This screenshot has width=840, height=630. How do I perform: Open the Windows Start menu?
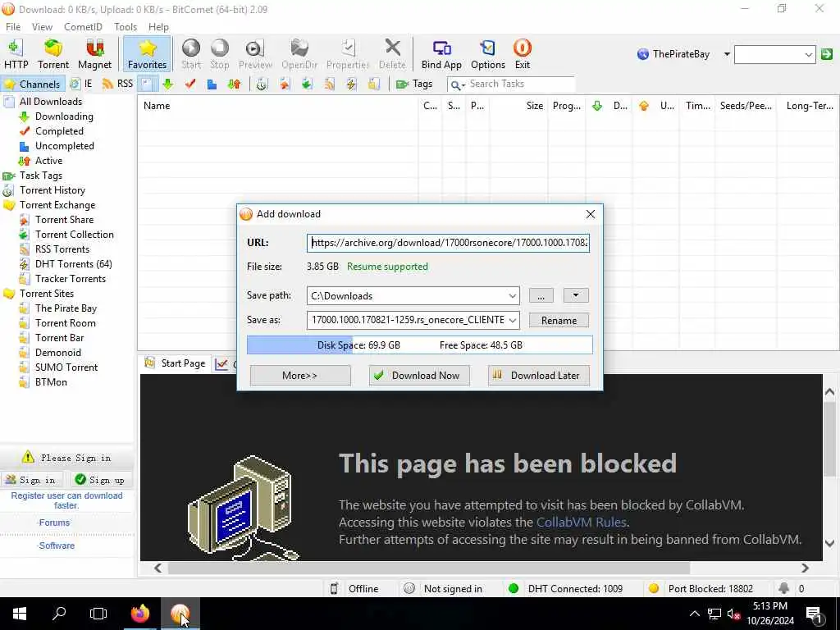[x=20, y=614]
